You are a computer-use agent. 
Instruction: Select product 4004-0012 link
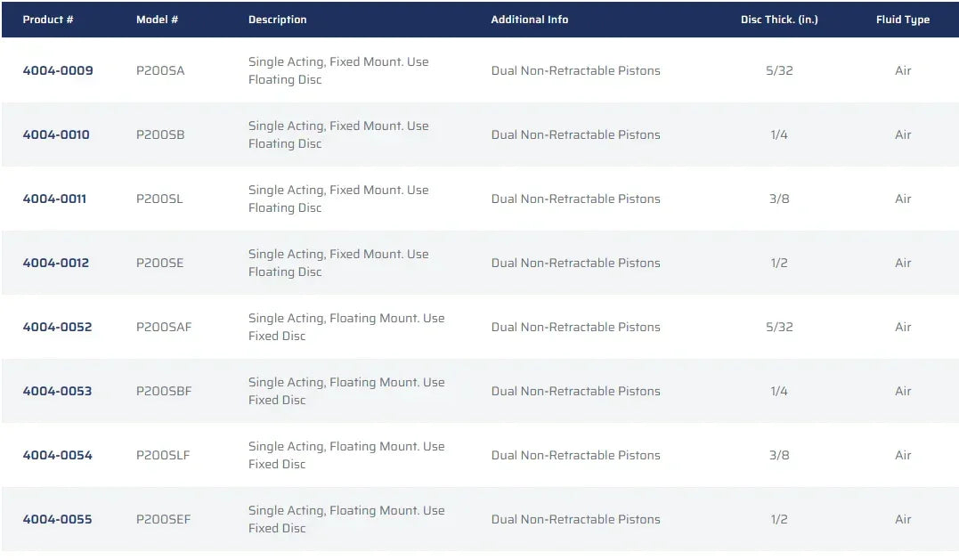pyautogui.click(x=56, y=264)
